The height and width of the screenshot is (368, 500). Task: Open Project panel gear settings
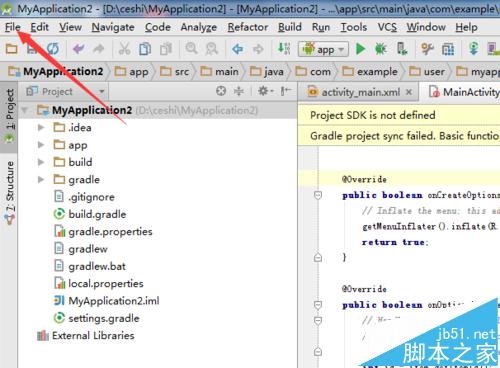coord(265,91)
